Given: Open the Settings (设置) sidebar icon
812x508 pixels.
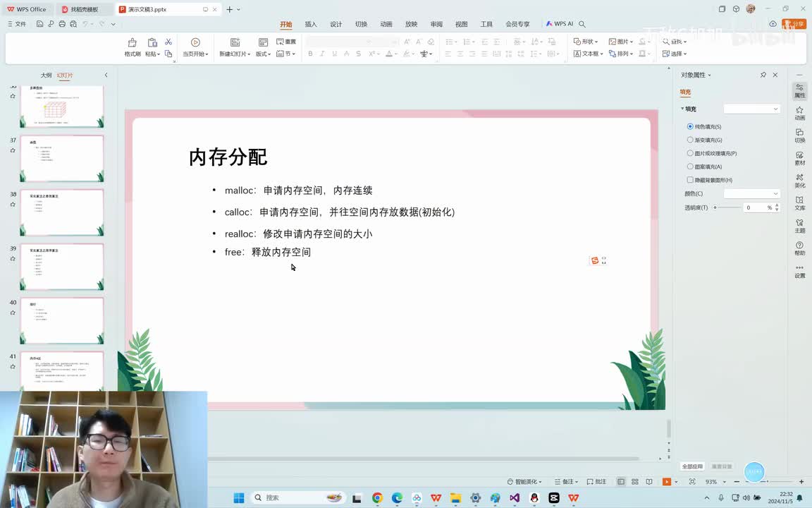Looking at the screenshot, I should (799, 271).
